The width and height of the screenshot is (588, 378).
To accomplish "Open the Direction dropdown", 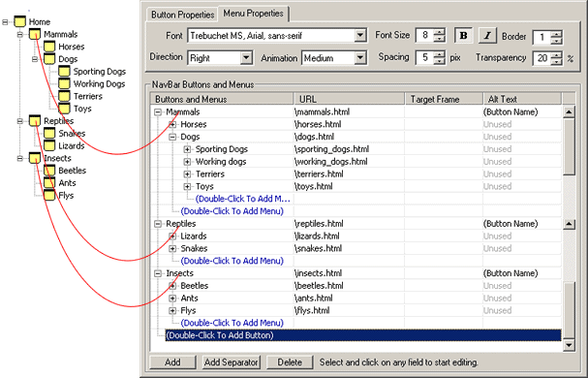I will point(246,58).
